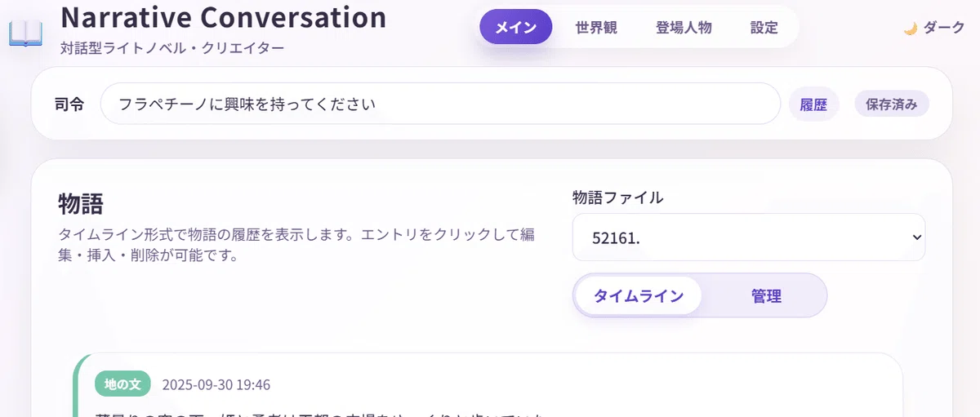Switch to タイムライン view
Image resolution: width=980 pixels, height=417 pixels.
tap(639, 295)
